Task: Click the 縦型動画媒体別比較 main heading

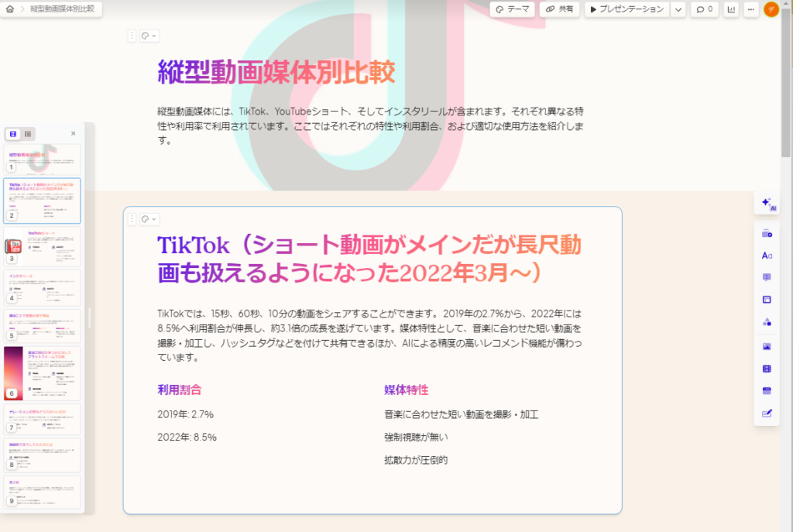Action: click(276, 72)
